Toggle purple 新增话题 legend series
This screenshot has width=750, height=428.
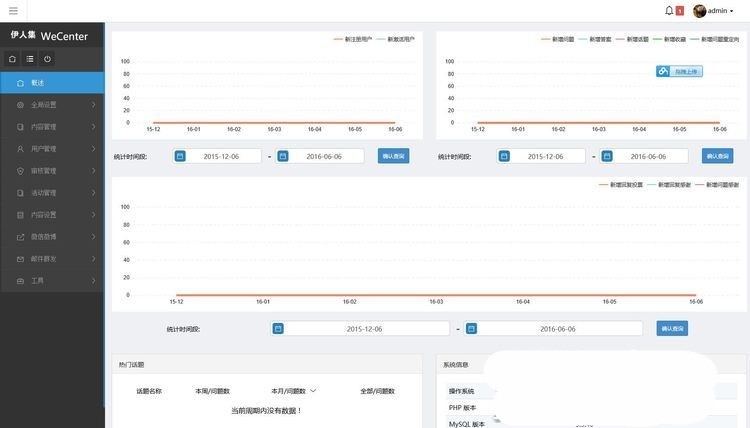click(x=632, y=39)
